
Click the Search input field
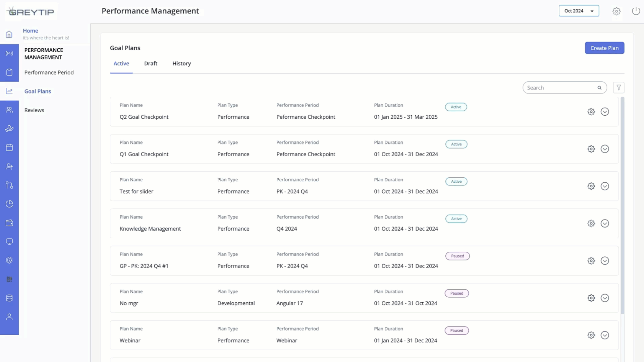click(565, 88)
